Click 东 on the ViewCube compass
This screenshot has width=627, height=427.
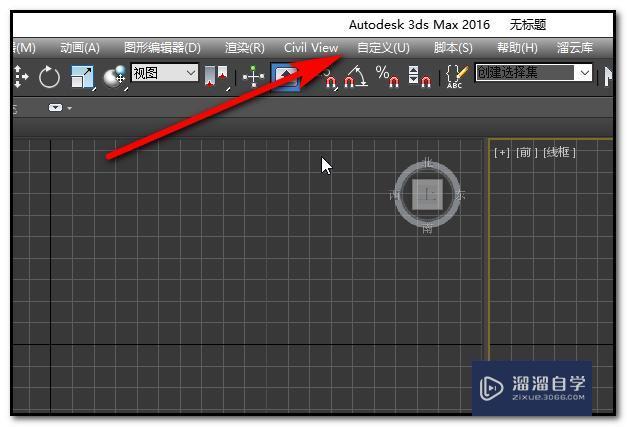pos(460,195)
